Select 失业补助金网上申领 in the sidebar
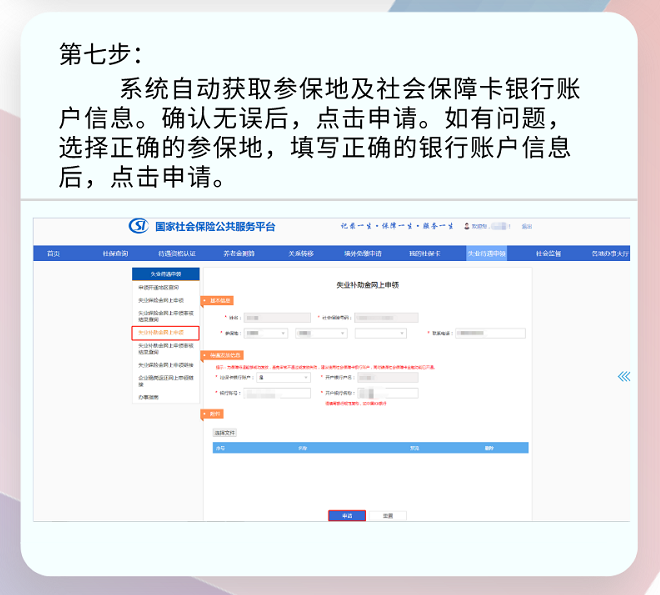 coord(165,332)
